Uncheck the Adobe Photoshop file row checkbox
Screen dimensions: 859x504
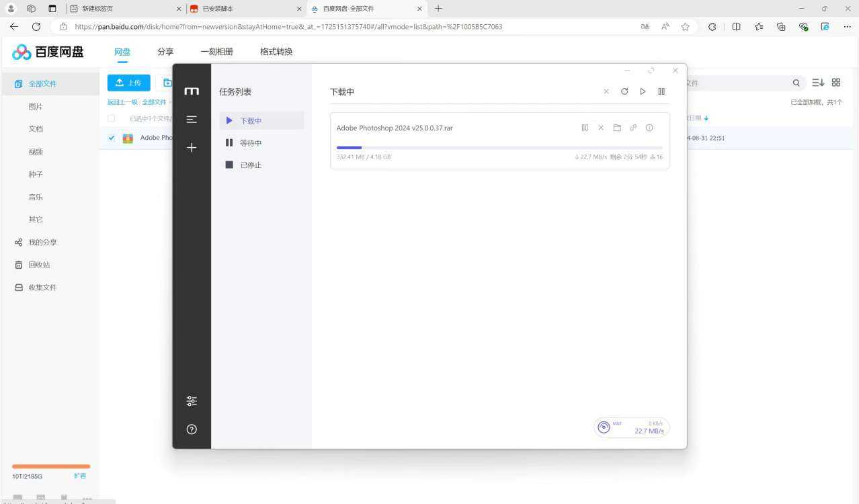112,138
